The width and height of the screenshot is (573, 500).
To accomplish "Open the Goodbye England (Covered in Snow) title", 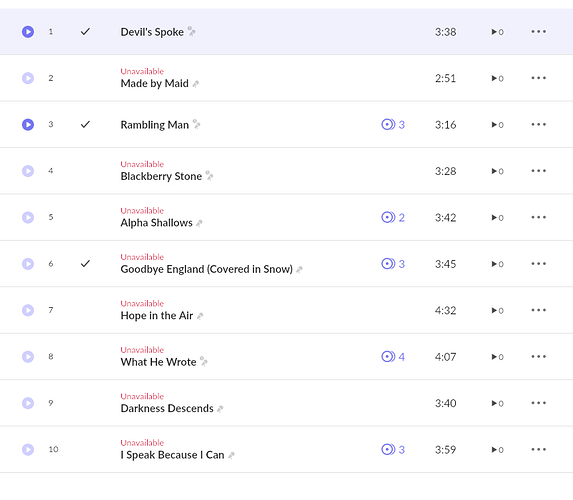I will 206,269.
